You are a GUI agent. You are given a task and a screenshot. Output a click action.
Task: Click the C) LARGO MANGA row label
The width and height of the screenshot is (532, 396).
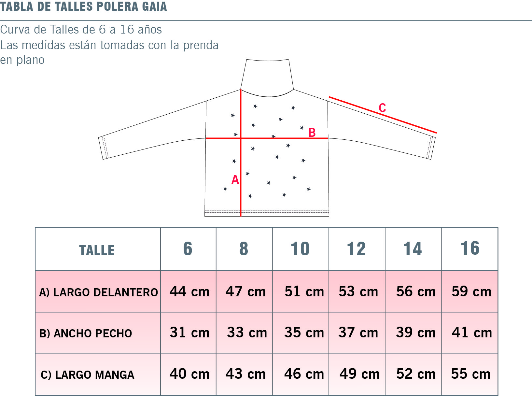87,375
